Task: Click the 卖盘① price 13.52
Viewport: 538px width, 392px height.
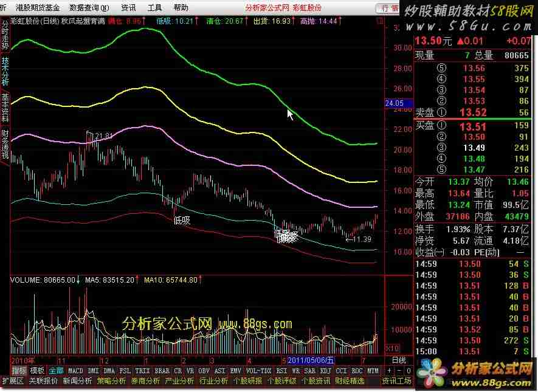Action: 473,112
